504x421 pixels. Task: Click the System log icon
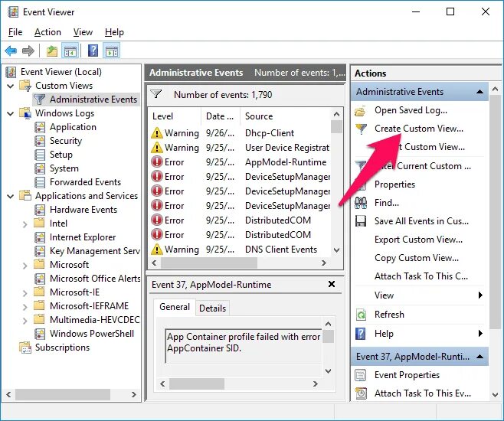click(40, 168)
